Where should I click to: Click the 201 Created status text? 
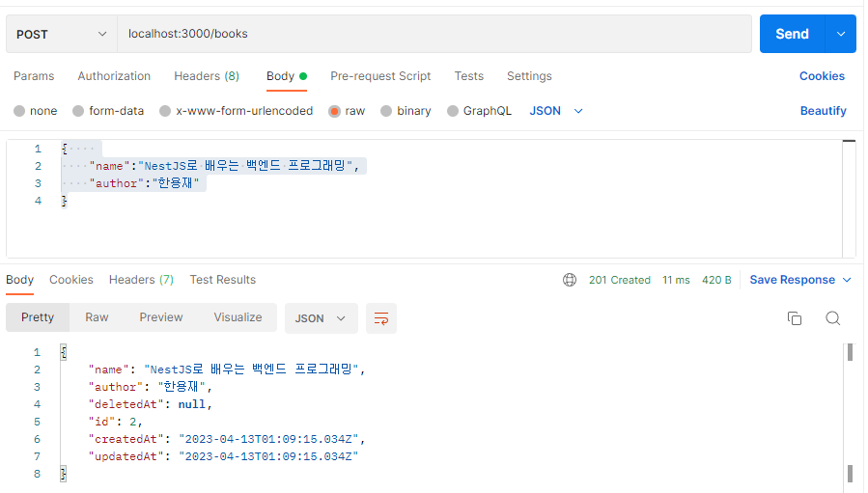[620, 280]
